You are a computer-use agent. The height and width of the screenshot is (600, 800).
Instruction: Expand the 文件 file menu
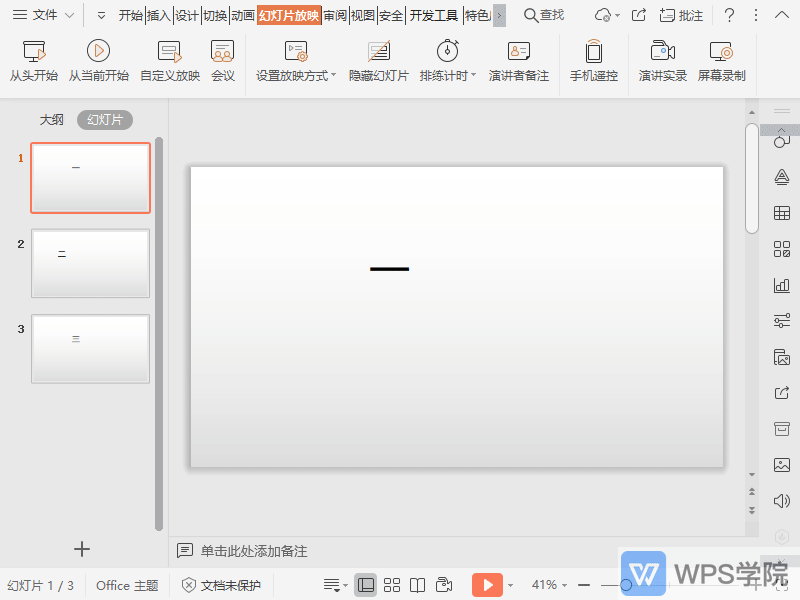pos(42,15)
